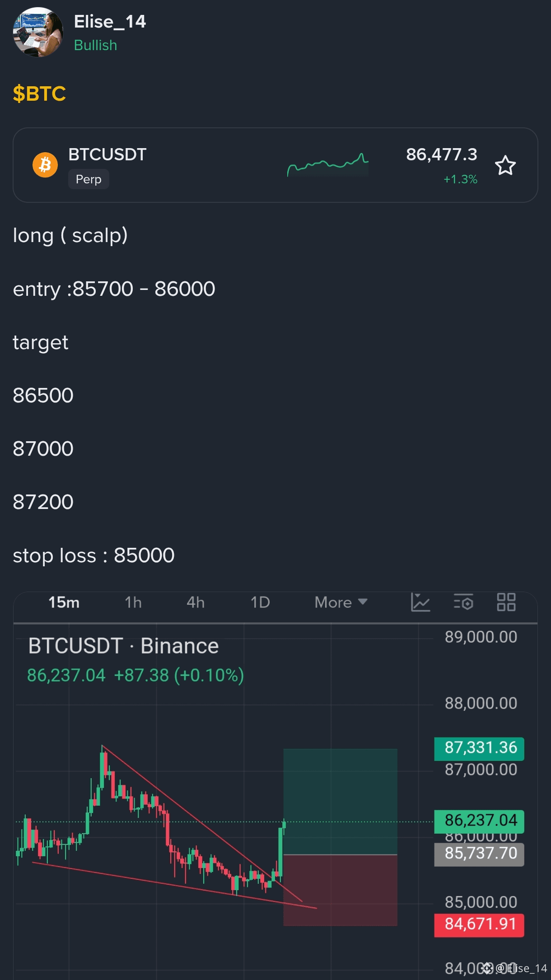This screenshot has height=980, width=551.
Task: Select the green 87,331.36 take-profit price label
Action: [479, 748]
